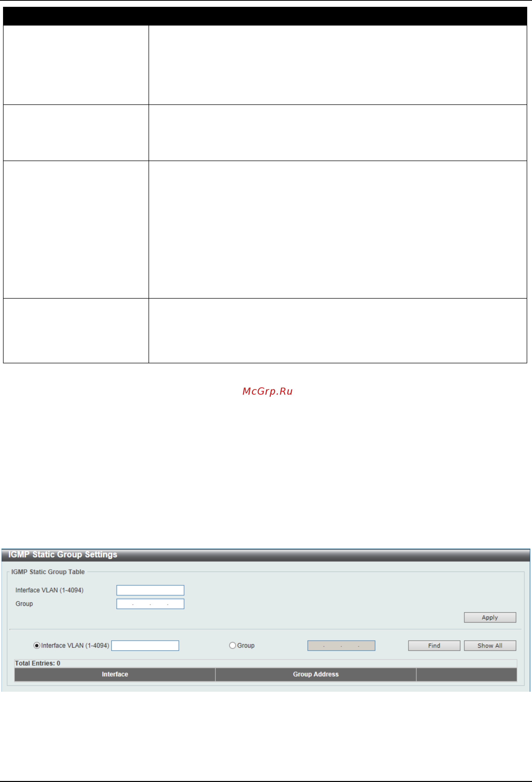Click the Show All button
This screenshot has height=782, width=532.
click(490, 646)
